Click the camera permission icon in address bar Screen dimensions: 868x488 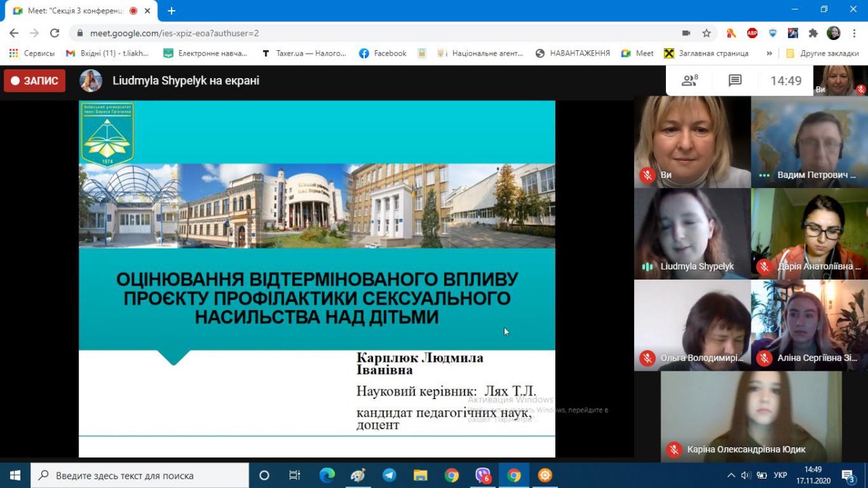pyautogui.click(x=686, y=33)
